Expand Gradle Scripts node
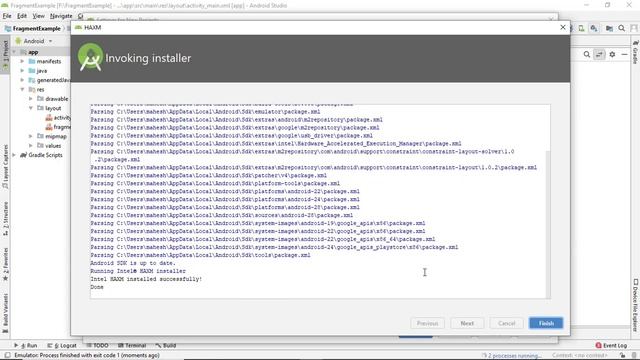640x360 pixels. coord(14,155)
